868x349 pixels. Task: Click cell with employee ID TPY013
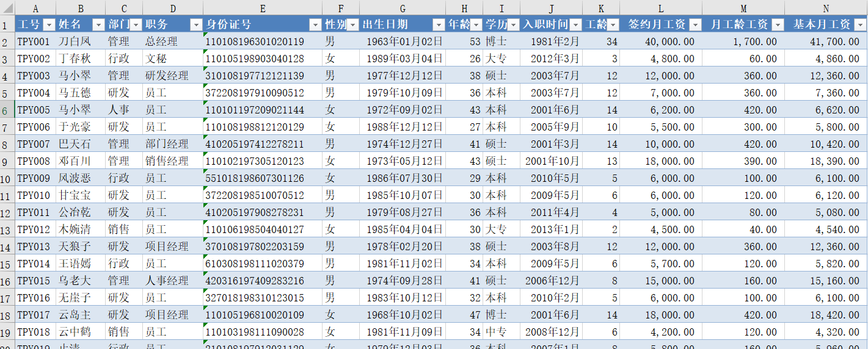click(35, 247)
